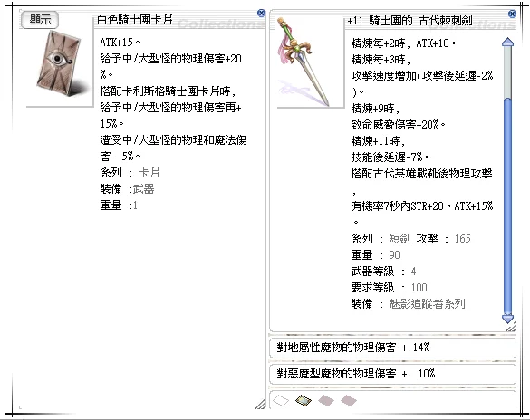Image resolution: width=530 pixels, height=420 pixels.
Task: Click the gray scrollbar track above blue thumb
Action: pyautogui.click(x=508, y=72)
